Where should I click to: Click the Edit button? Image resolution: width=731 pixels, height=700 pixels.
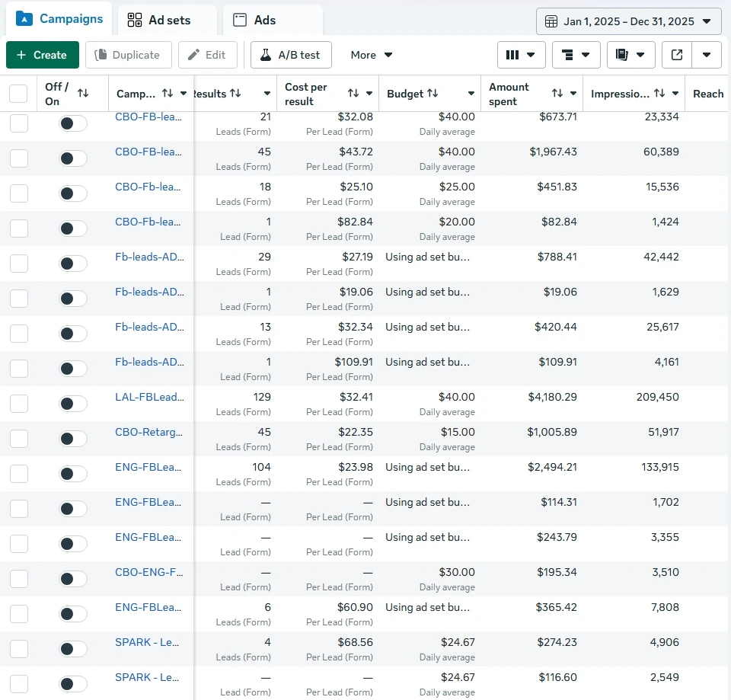tap(207, 55)
